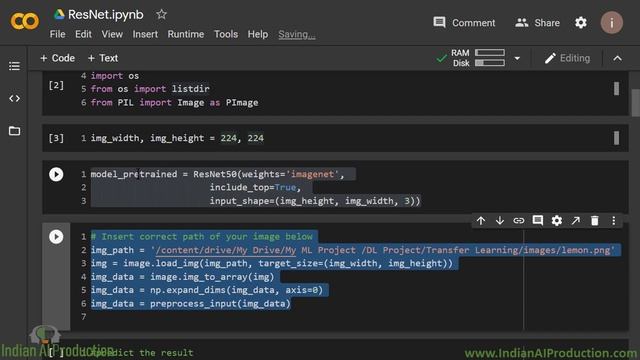Click the notebook vertical scrollbar
Image resolution: width=640 pixels, height=360 pixels.
click(636, 102)
